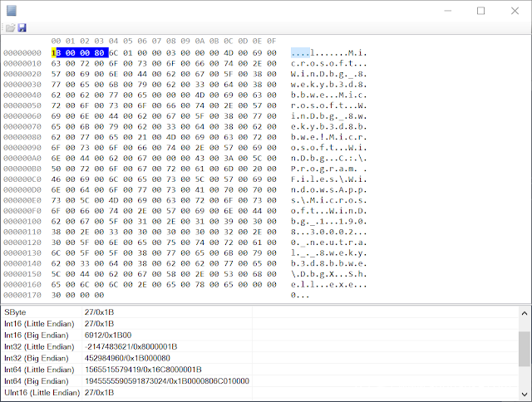Image resolution: width=532 pixels, height=402 pixels.
Task: Click scroll down arrow in data inspector
Action: click(525, 395)
